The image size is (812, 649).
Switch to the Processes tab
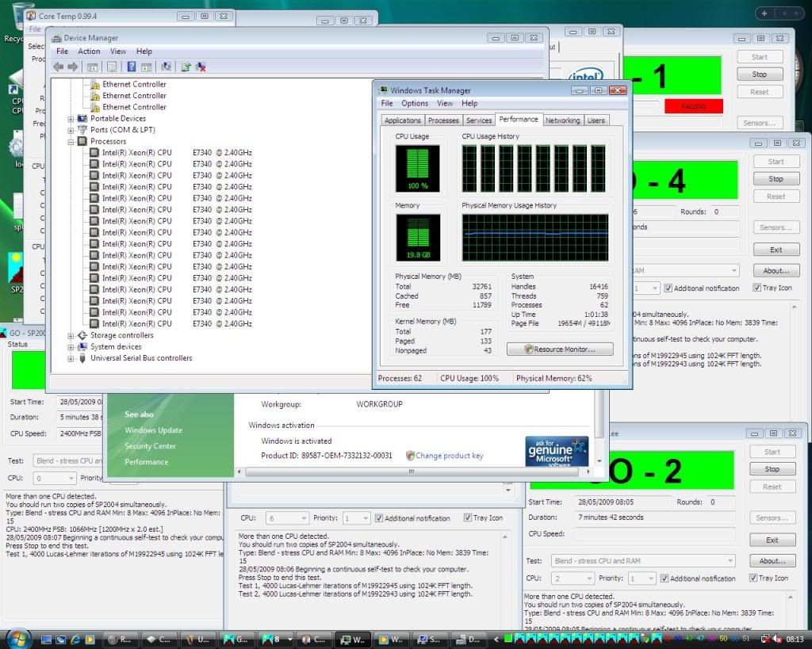[x=443, y=120]
